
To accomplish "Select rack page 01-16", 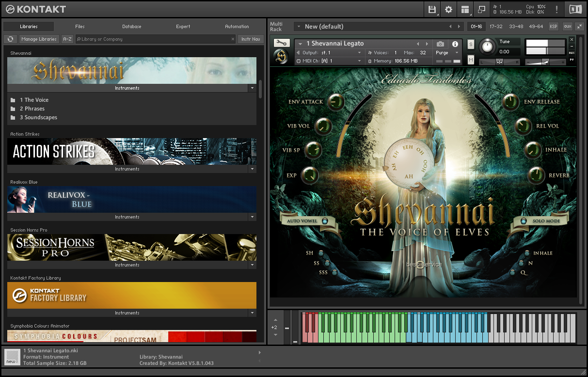I will click(477, 26).
